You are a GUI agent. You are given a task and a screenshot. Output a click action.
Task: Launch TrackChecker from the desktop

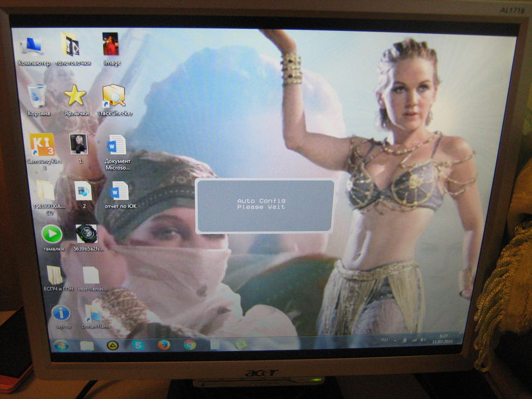coord(114,100)
